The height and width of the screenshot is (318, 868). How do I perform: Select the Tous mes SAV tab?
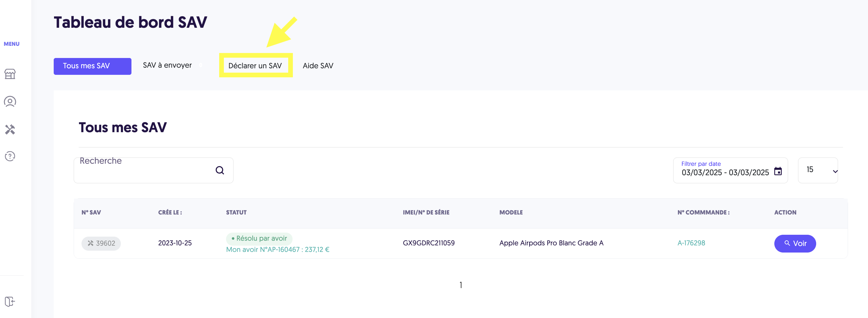pos(92,66)
